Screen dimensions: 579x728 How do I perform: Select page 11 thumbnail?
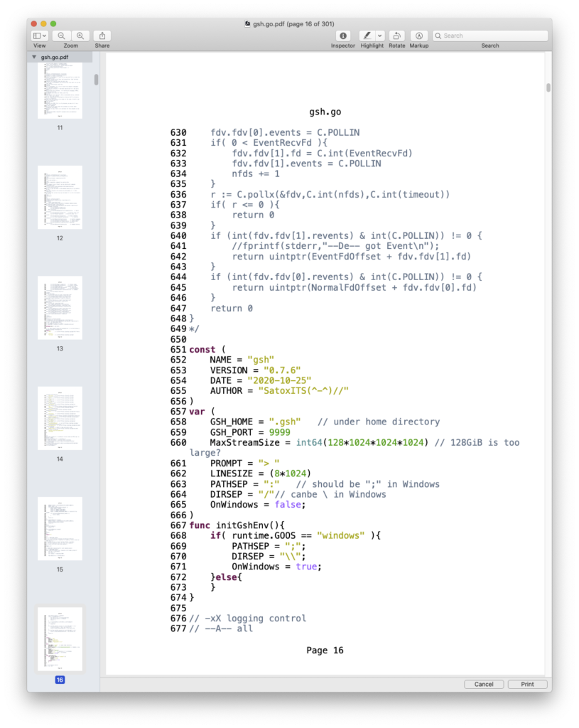[60, 91]
